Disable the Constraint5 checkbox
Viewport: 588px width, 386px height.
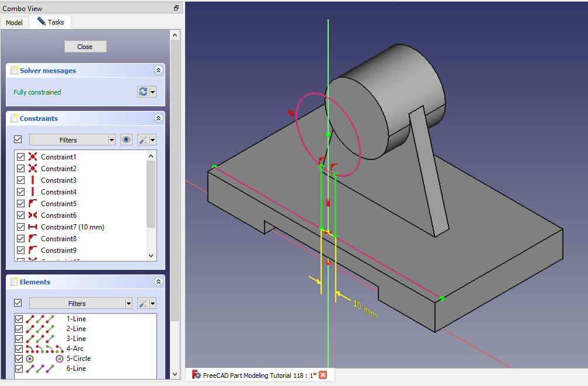[x=21, y=204]
